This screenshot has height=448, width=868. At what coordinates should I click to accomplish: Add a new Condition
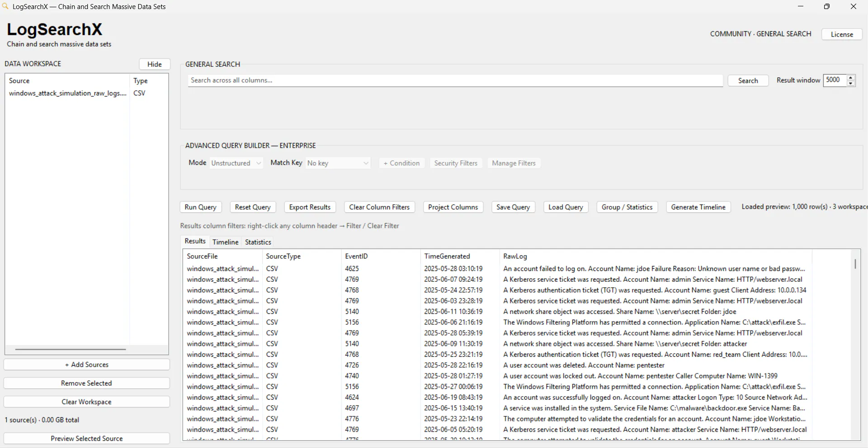(401, 163)
